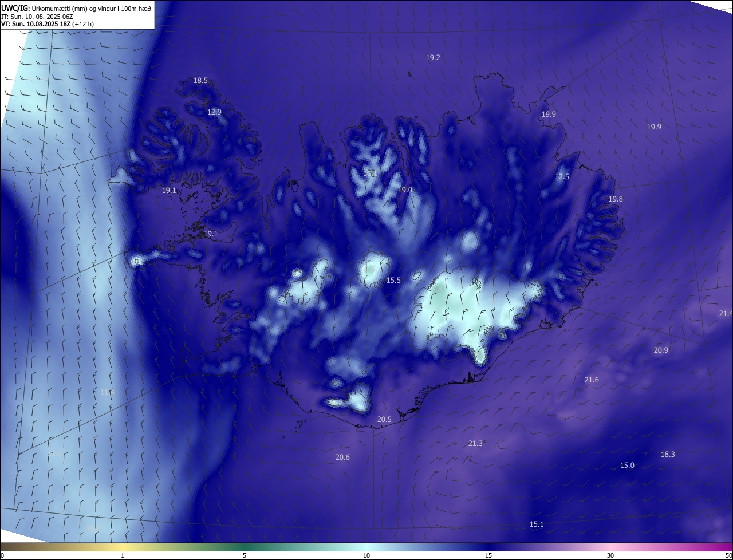Click the map value 12.5
Image resolution: width=733 pixels, height=560 pixels.
coord(562,177)
